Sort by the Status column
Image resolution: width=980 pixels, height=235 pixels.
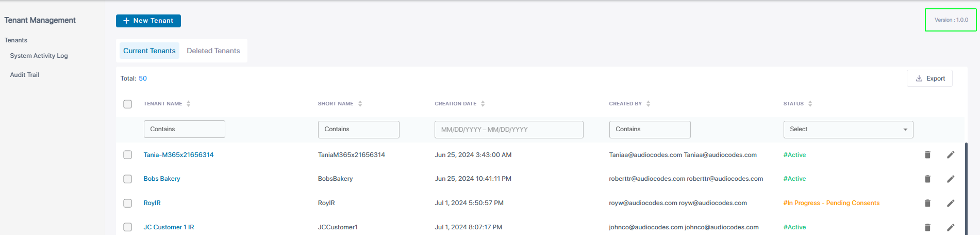pos(810,104)
